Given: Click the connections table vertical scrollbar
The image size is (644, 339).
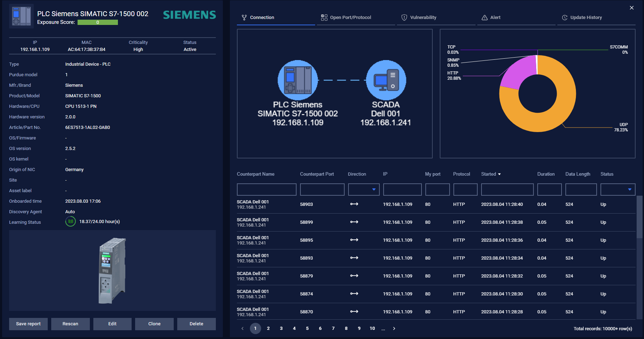Looking at the screenshot, I should coord(639,217).
